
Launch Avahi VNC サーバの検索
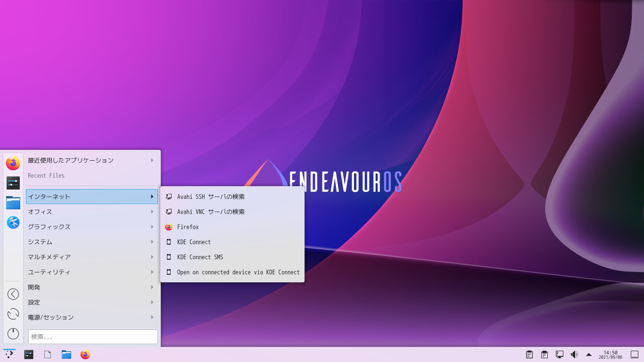(x=232, y=212)
